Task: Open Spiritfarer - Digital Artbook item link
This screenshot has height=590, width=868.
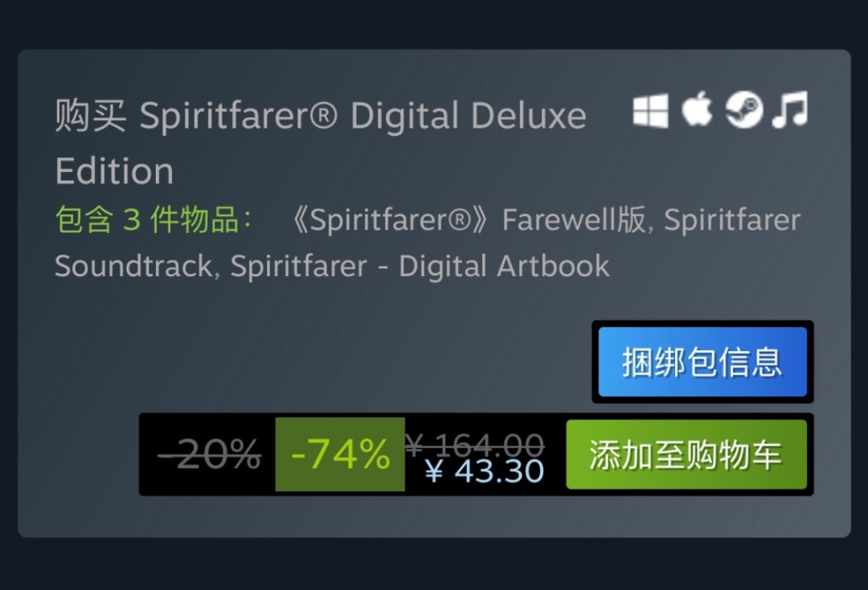Action: click(x=420, y=266)
